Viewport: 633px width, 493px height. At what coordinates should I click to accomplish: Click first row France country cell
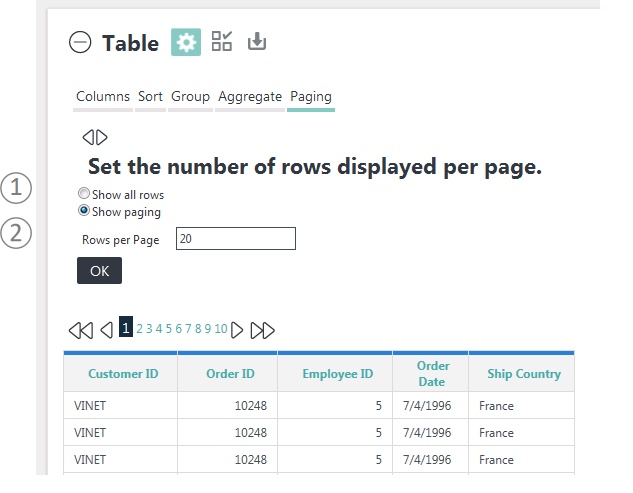point(522,405)
